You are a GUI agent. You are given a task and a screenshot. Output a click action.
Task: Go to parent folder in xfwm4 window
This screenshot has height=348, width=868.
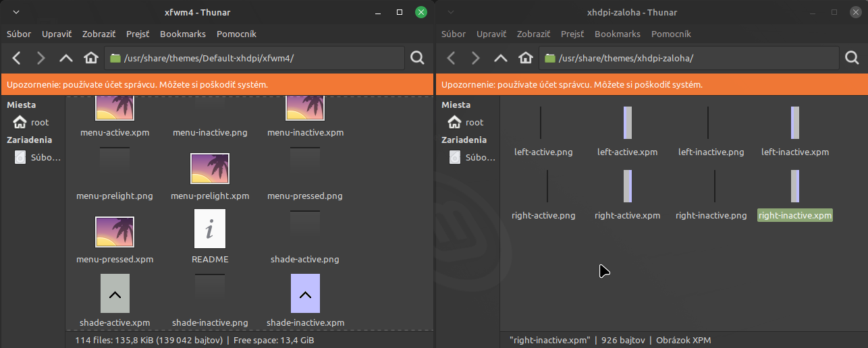click(x=65, y=59)
